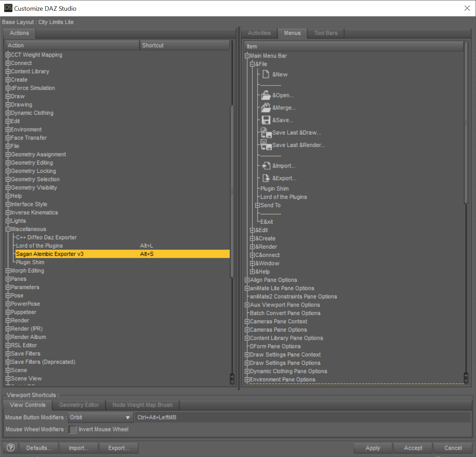Click the Cancel button

[x=453, y=448]
